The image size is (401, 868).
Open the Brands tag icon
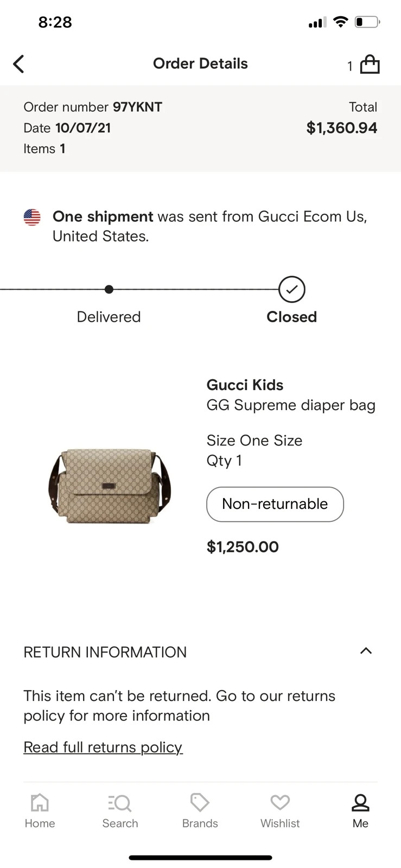pos(200,802)
